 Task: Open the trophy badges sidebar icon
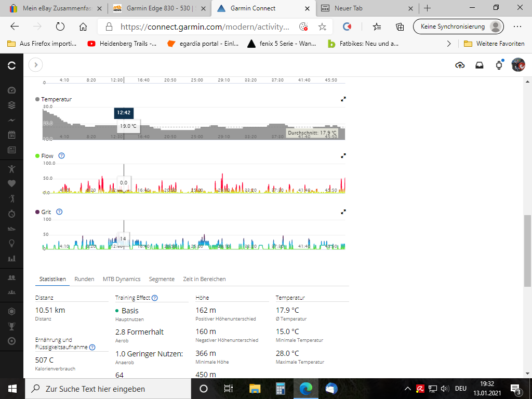click(x=11, y=326)
